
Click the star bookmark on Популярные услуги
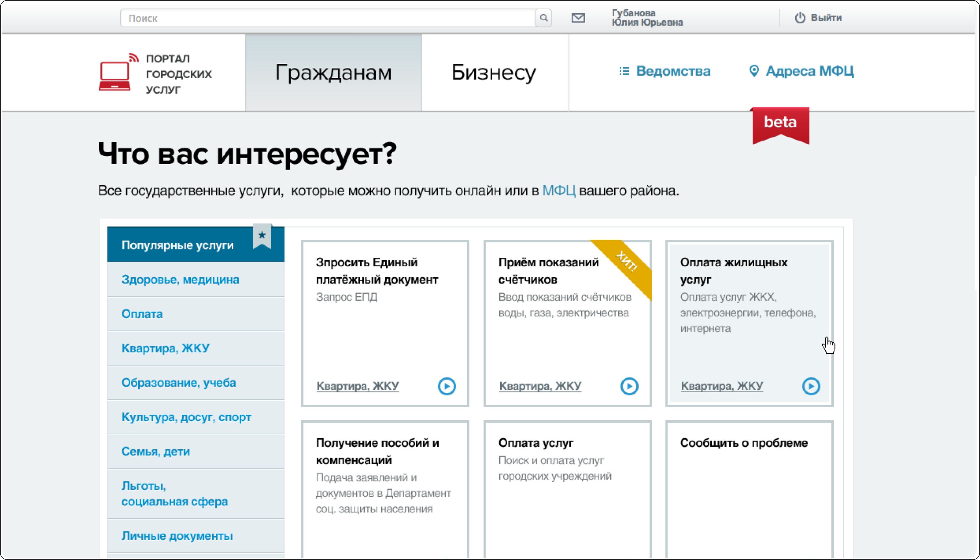tap(262, 236)
